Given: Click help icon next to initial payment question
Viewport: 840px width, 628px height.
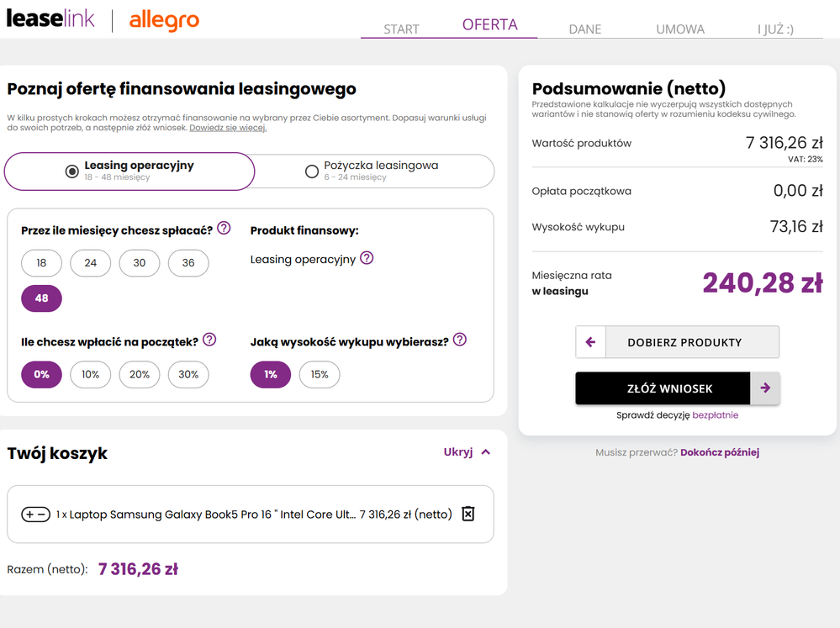Looking at the screenshot, I should pyautogui.click(x=209, y=340).
